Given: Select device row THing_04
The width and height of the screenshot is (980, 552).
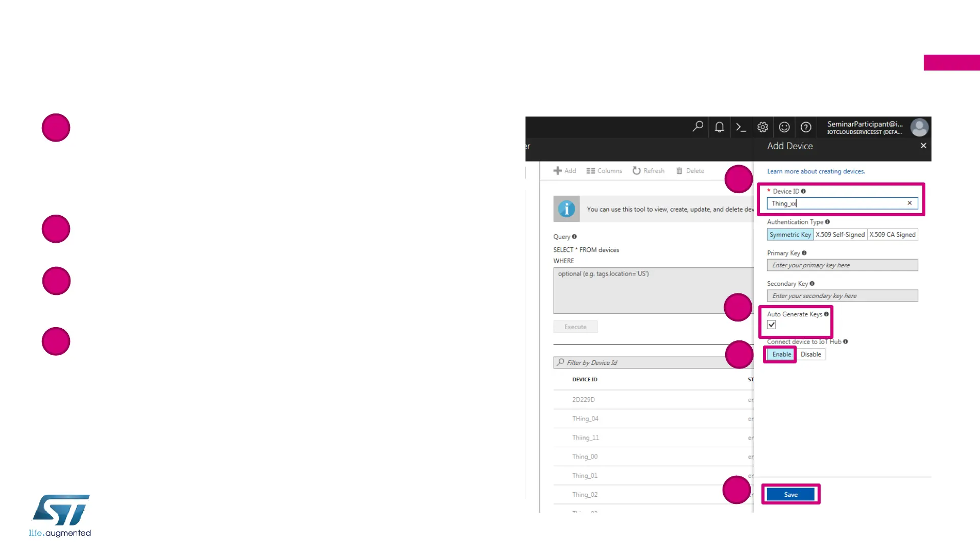Looking at the screenshot, I should (x=653, y=419).
